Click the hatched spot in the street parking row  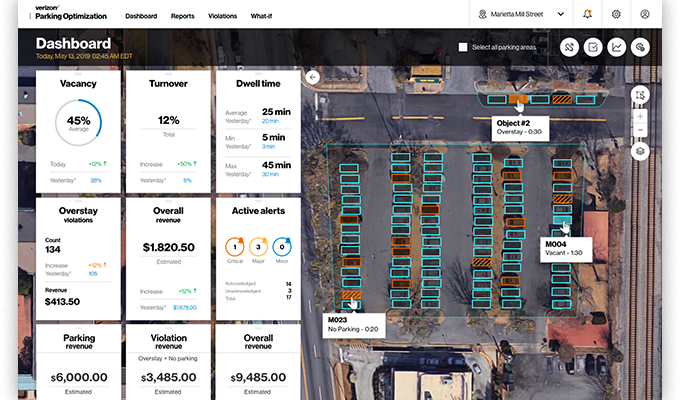(x=562, y=99)
